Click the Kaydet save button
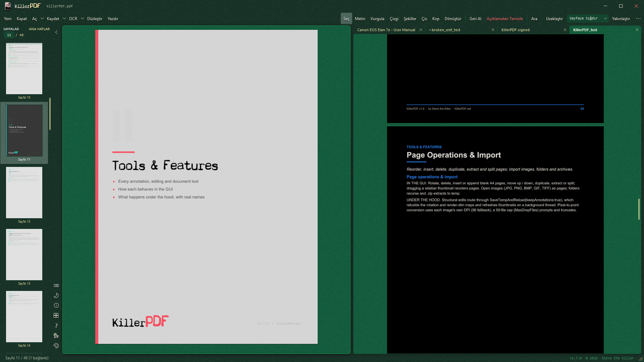 coord(53,19)
